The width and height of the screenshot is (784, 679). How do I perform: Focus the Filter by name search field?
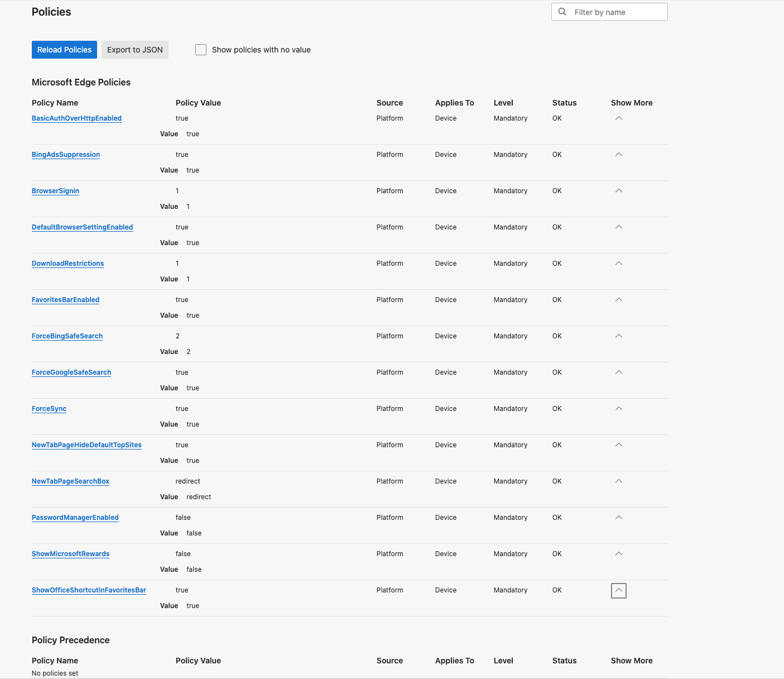(609, 12)
